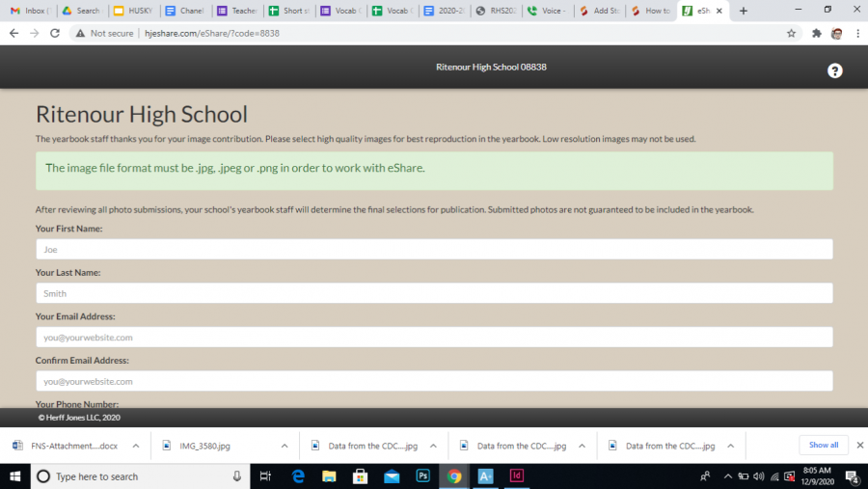
Task: Click the Your Last Name field
Action: pyautogui.click(x=434, y=293)
